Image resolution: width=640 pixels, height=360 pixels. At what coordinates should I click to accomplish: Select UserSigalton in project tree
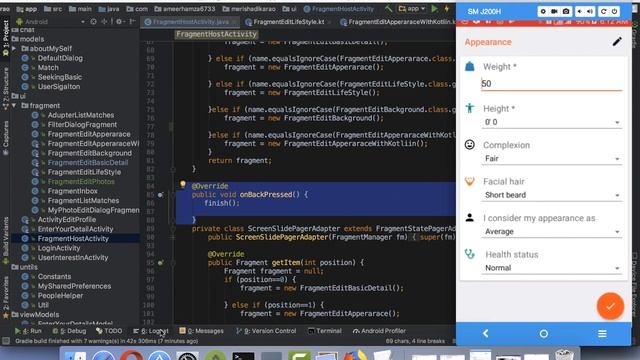coord(59,86)
